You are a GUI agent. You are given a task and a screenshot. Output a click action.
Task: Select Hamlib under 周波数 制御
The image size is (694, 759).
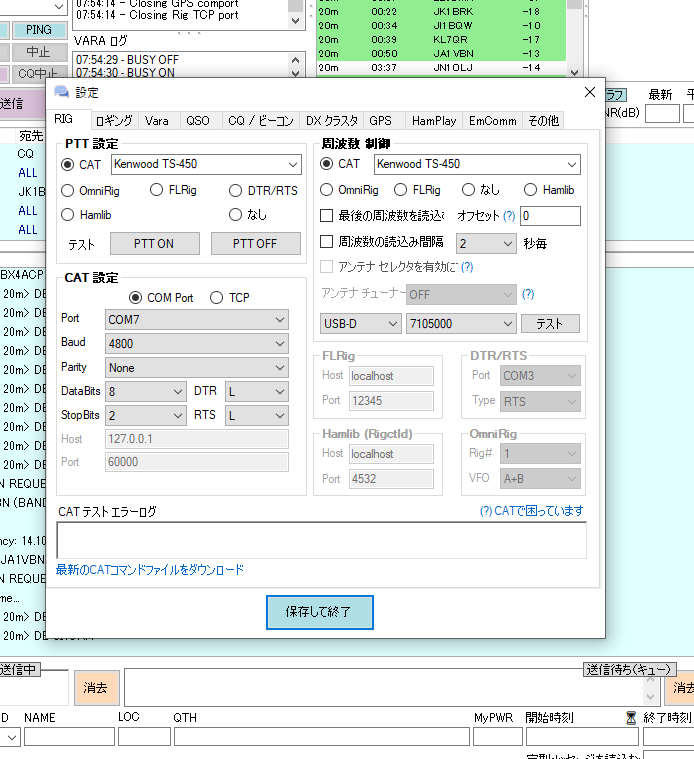click(x=531, y=190)
